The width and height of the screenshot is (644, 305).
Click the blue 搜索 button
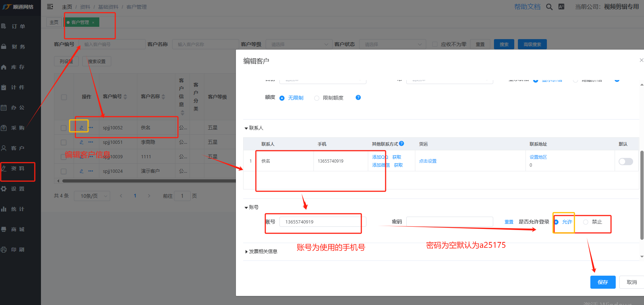504,44
